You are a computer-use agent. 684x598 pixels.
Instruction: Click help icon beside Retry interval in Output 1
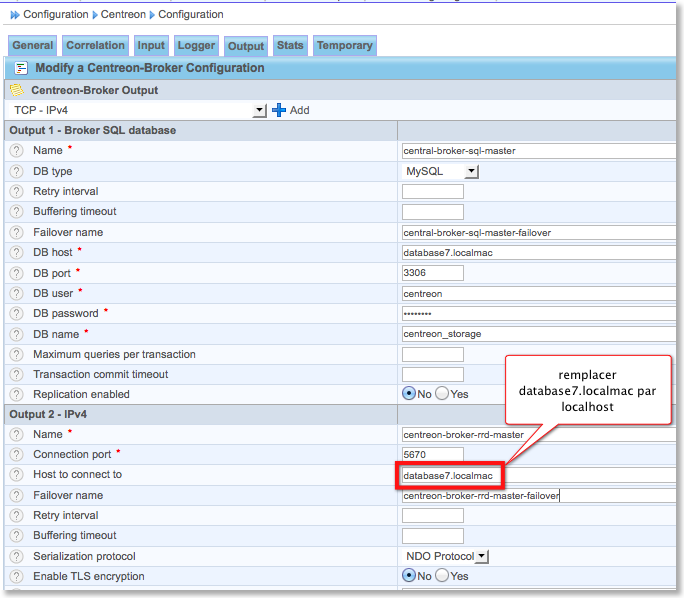16,191
